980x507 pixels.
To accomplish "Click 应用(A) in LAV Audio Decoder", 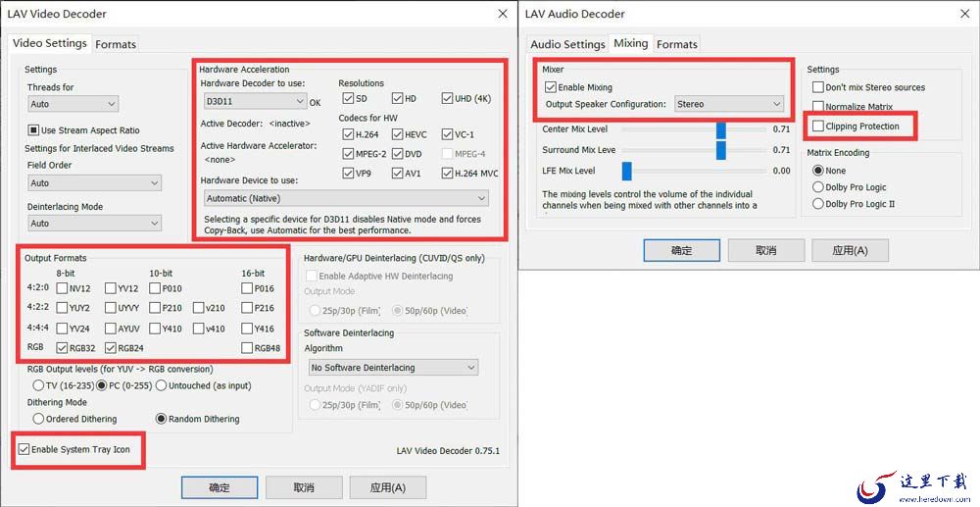I will [x=850, y=251].
